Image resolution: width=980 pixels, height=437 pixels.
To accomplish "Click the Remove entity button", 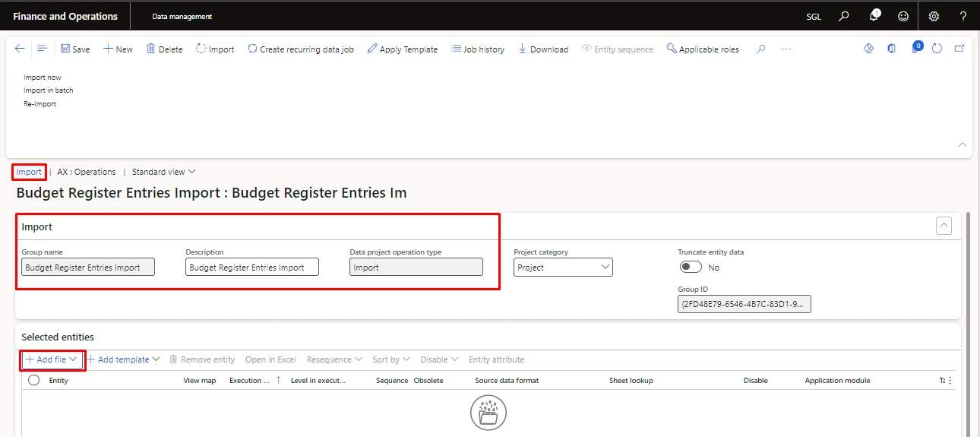I will pos(202,359).
